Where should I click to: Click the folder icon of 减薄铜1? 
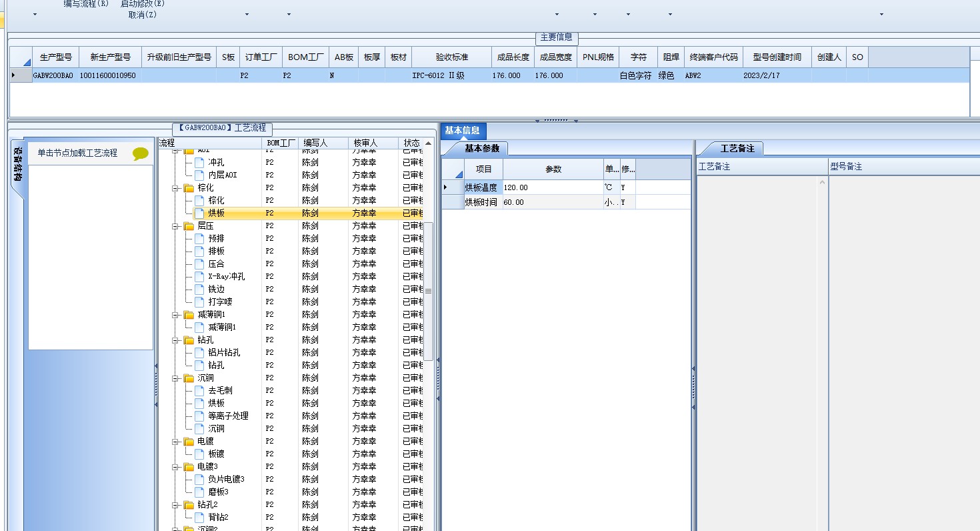189,315
